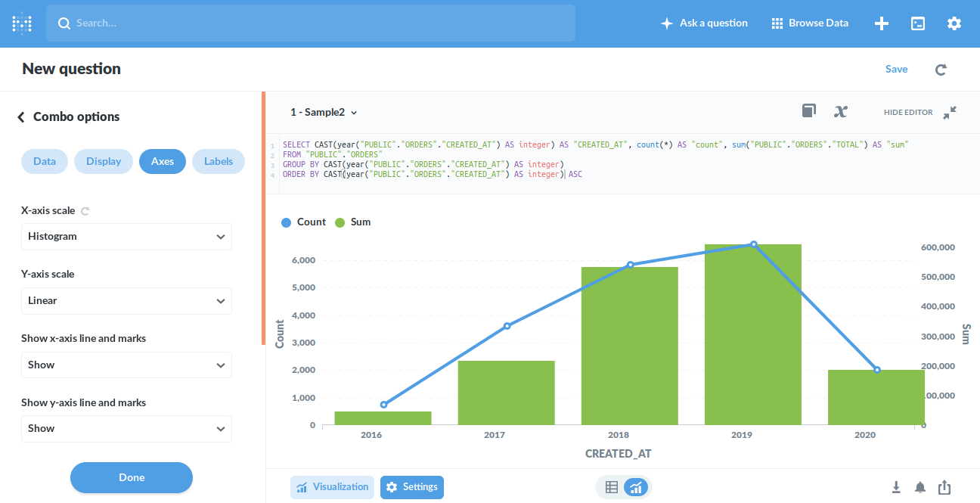Click the 2020 green bar
The height and width of the screenshot is (503, 980).
tap(876, 397)
